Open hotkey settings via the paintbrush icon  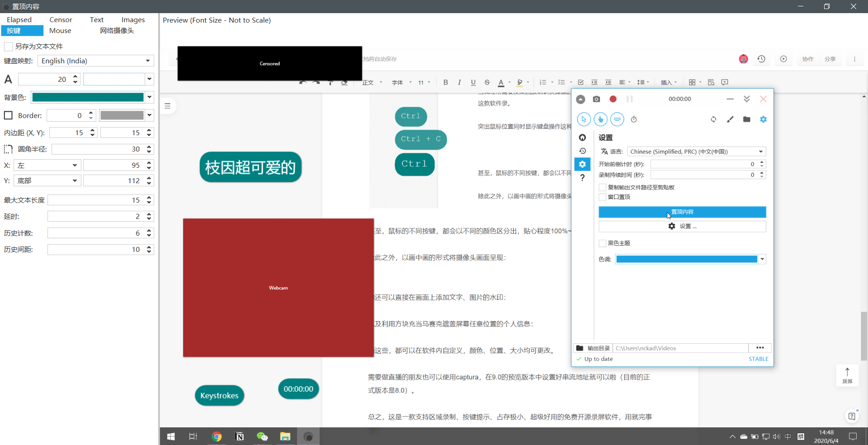(x=730, y=119)
